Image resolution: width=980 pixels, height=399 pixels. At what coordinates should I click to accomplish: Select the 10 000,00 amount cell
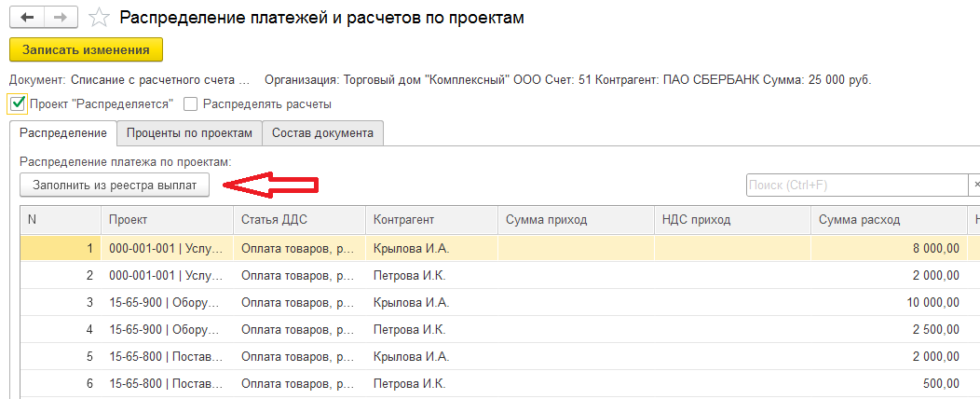[890, 303]
